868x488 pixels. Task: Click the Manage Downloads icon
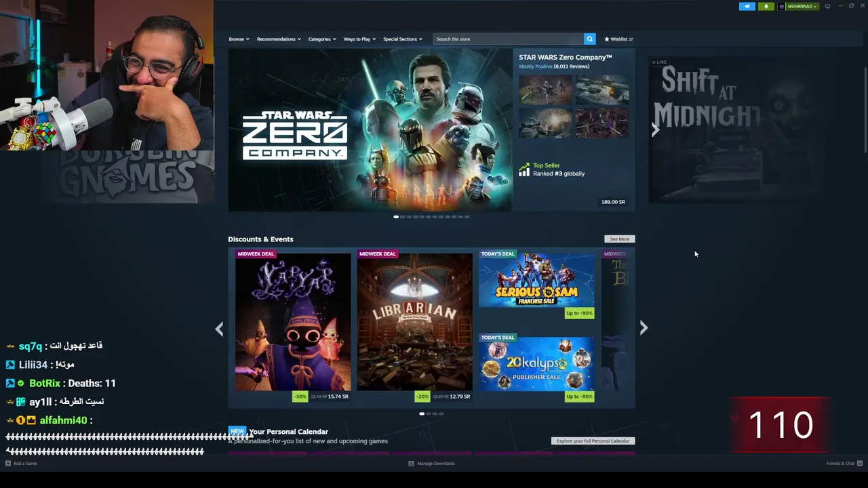point(411,464)
